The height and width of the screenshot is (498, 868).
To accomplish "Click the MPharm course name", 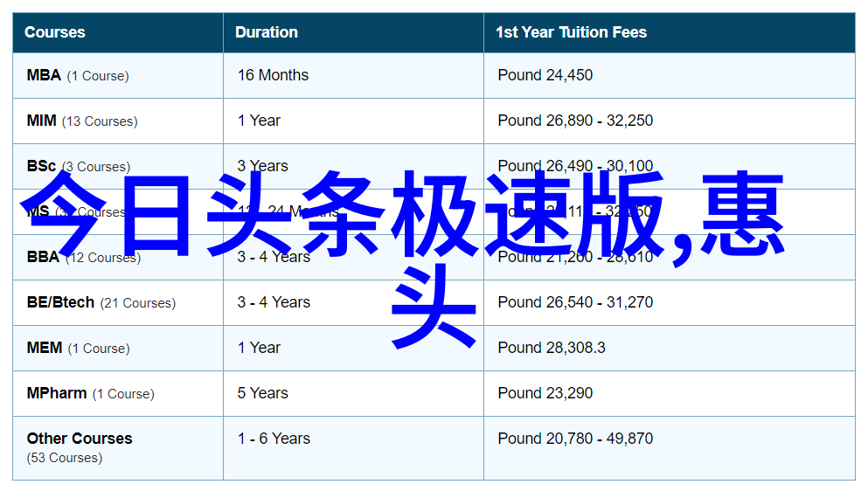I will pos(57,393).
